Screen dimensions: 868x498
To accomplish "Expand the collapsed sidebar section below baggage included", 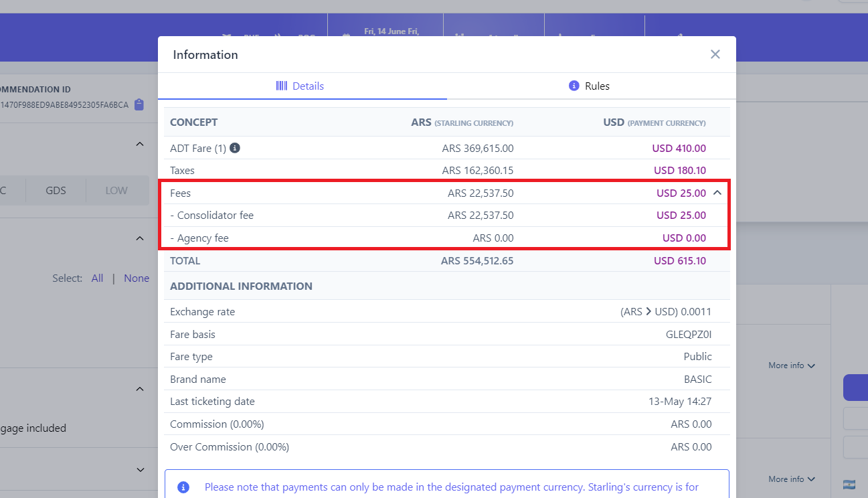I will click(x=140, y=470).
